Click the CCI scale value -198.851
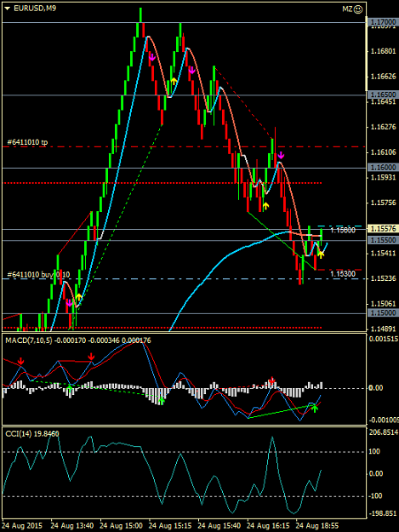The image size is (399, 532). pos(382,513)
